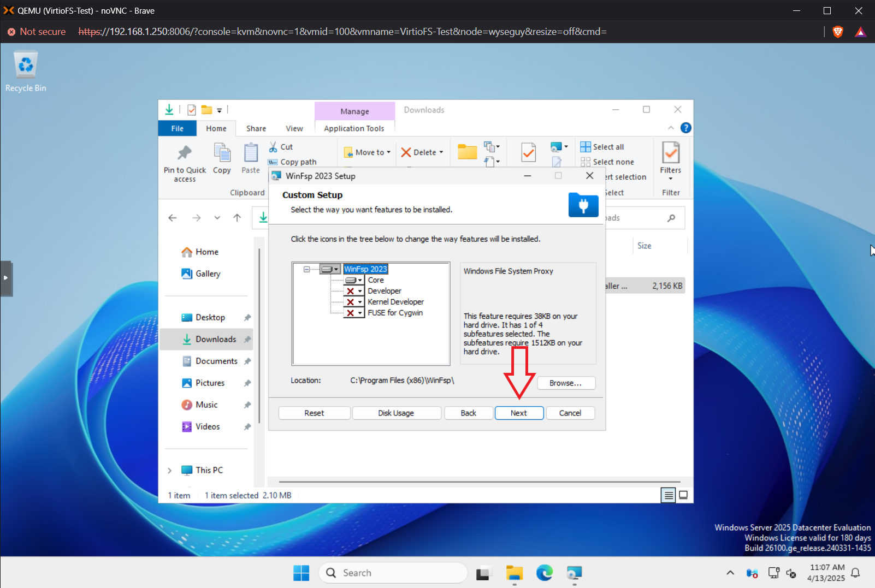
Task: Click Back in WinFsp Setup
Action: pos(468,413)
